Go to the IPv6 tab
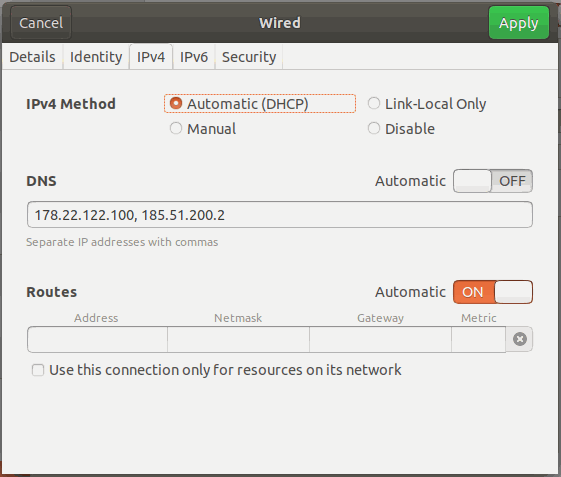The height and width of the screenshot is (477, 561). [x=194, y=57]
